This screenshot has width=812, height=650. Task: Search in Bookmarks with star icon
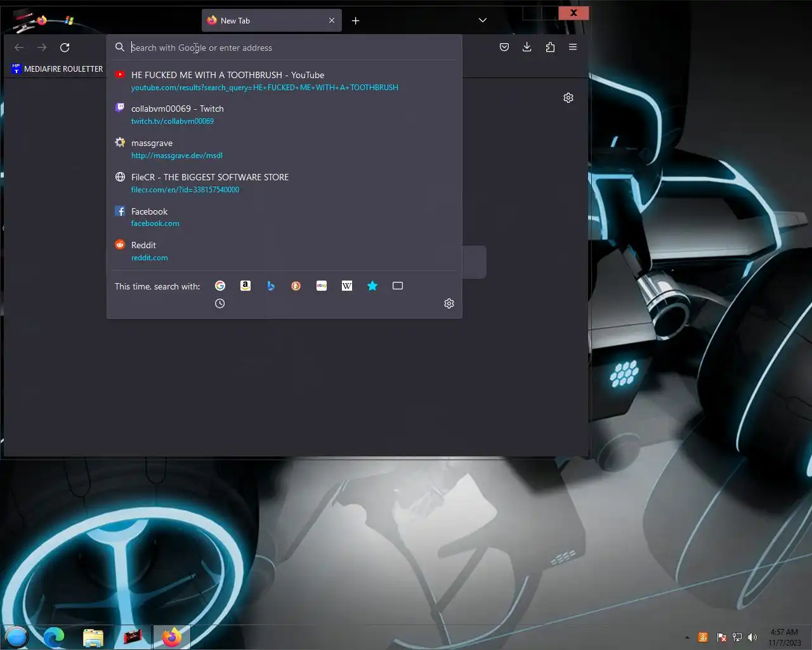(x=372, y=286)
